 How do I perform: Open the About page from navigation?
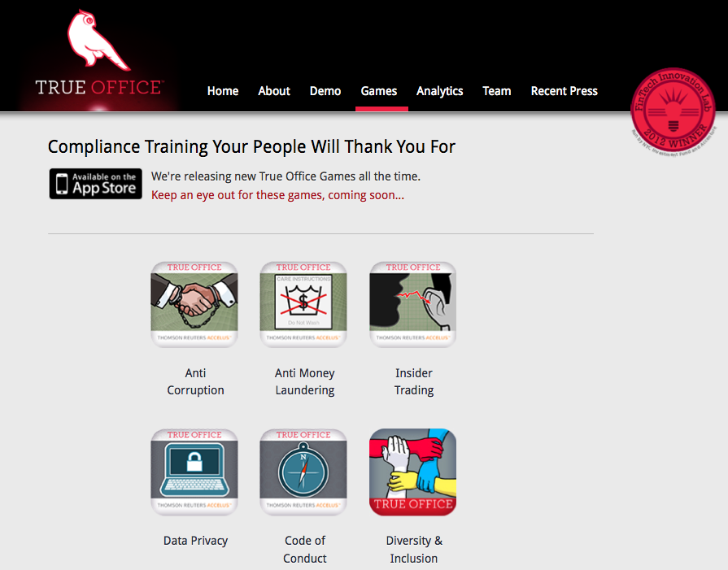[x=274, y=91]
